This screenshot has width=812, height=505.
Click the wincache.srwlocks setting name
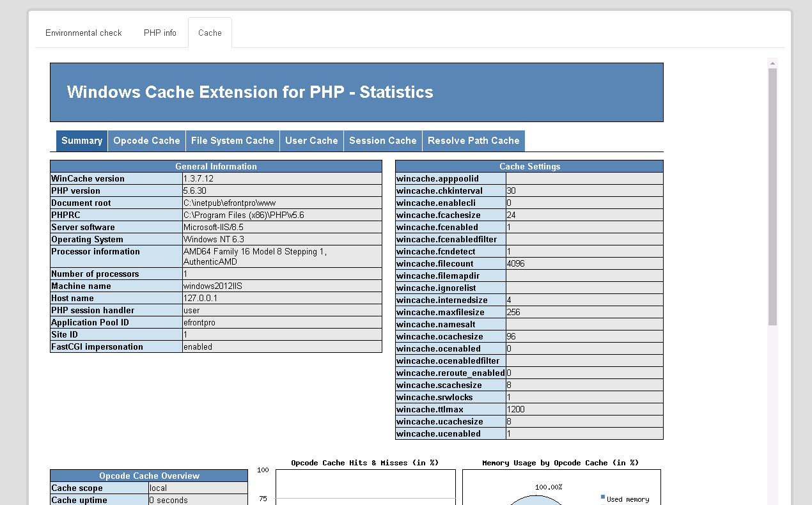pyautogui.click(x=435, y=397)
